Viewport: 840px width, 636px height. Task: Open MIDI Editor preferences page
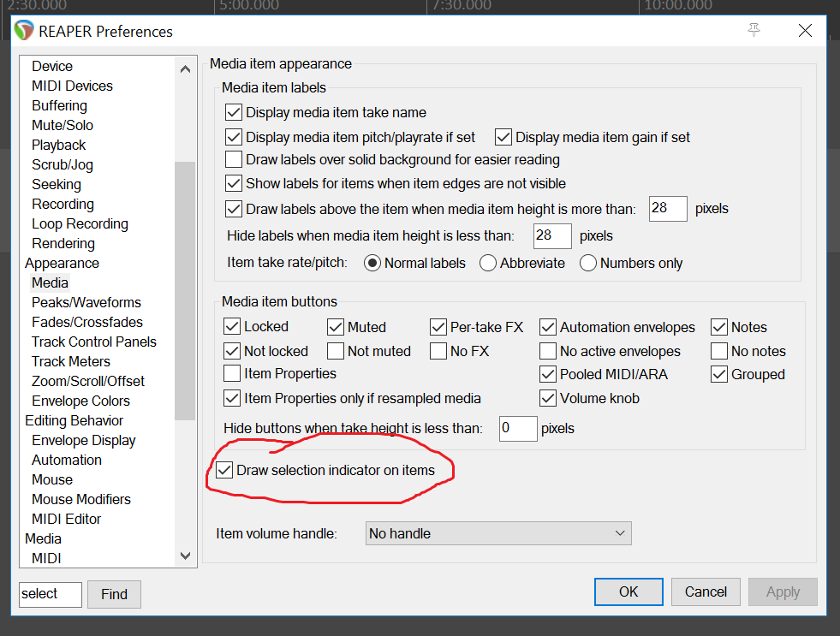67,519
